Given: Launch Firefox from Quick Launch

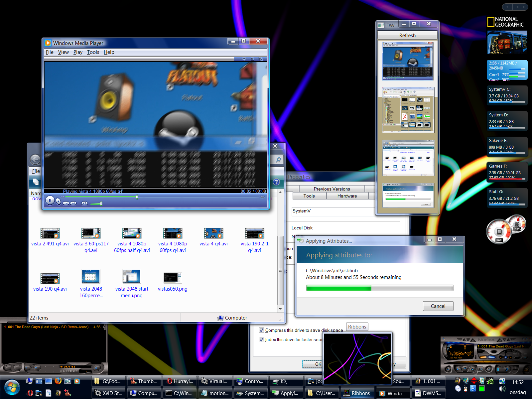Looking at the screenshot, I should pos(58,381).
